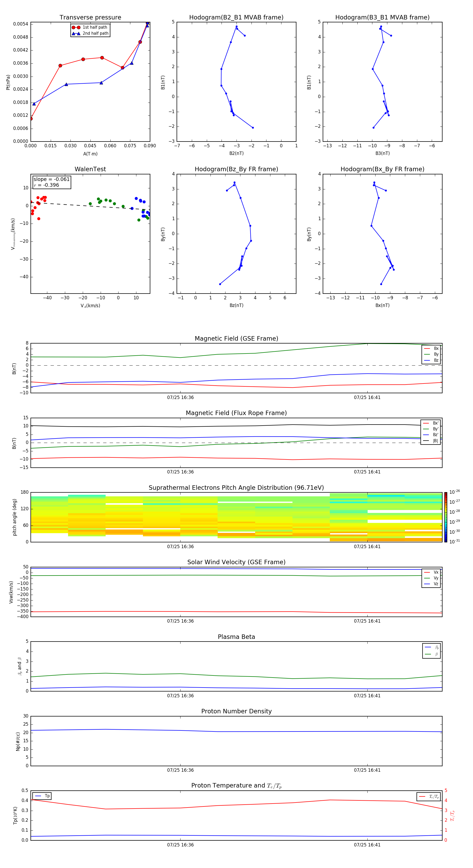Click the 'Vsw(km/s)' y-axis label
Screen dimensions: 473x868
click(11, 592)
